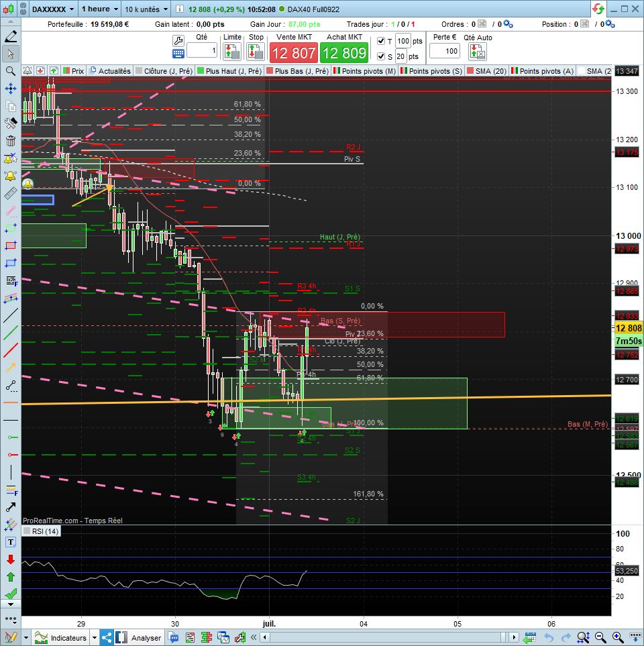Click the calendar go-to-date icon
Screen dimensions: 644x646
click(530, 638)
